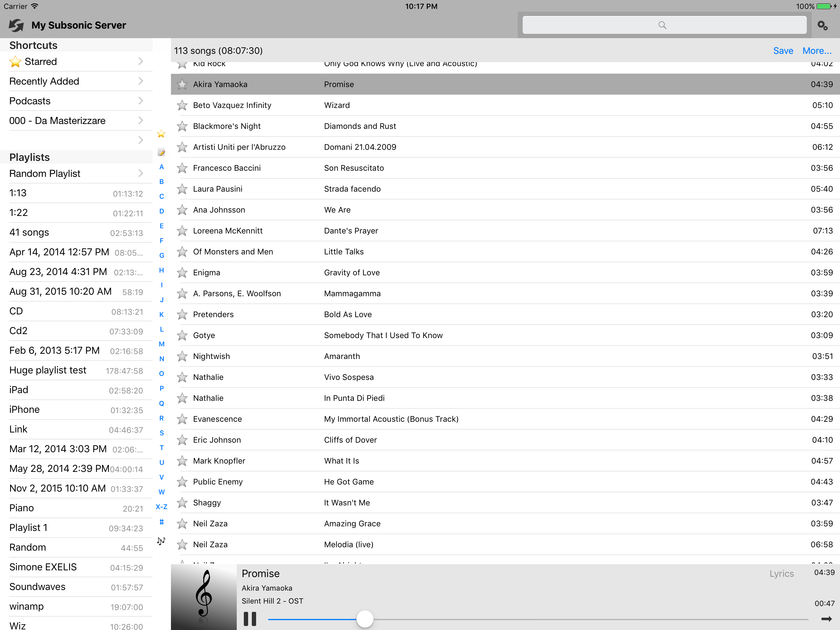This screenshot has height=630, width=840.
Task: Click the treble clef album art
Action: (204, 597)
